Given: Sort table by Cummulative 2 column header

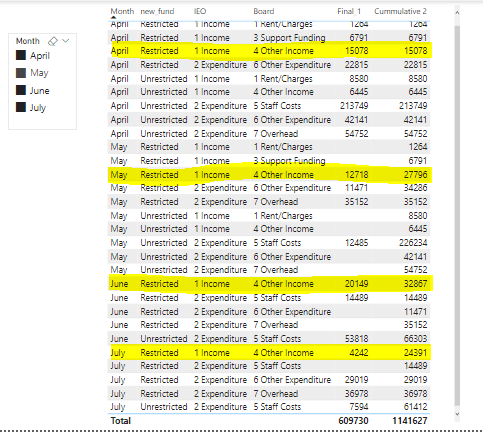Looking at the screenshot, I should click(x=400, y=11).
